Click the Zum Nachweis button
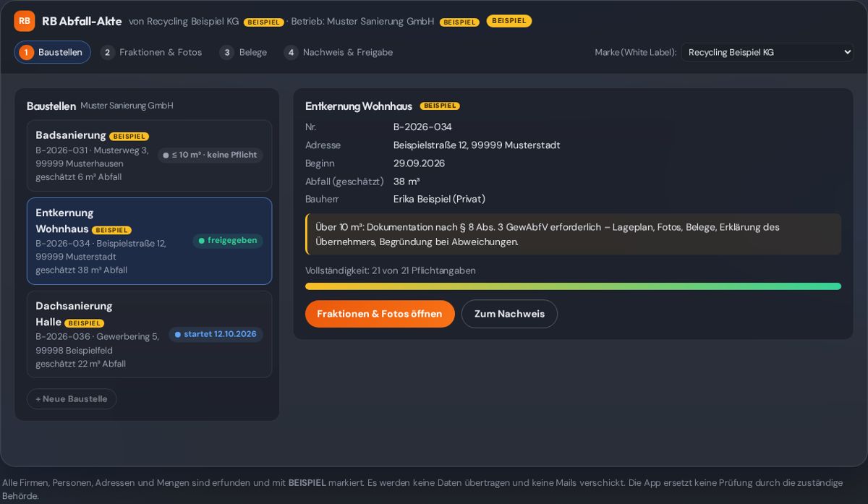Image resolution: width=868 pixels, height=504 pixels. pos(509,314)
